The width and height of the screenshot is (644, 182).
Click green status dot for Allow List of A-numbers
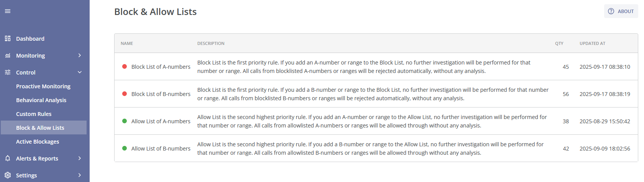(125, 121)
